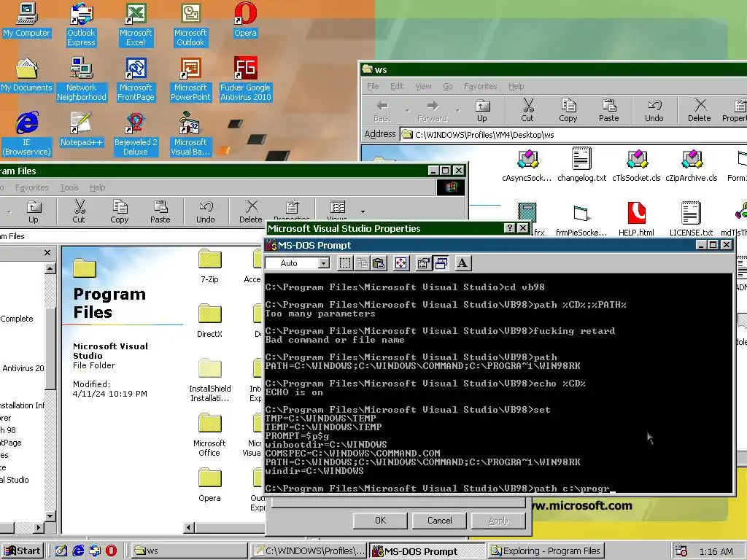Viewport: 747px width, 560px height.
Task: Select the DirectX folder
Action: coord(209,321)
